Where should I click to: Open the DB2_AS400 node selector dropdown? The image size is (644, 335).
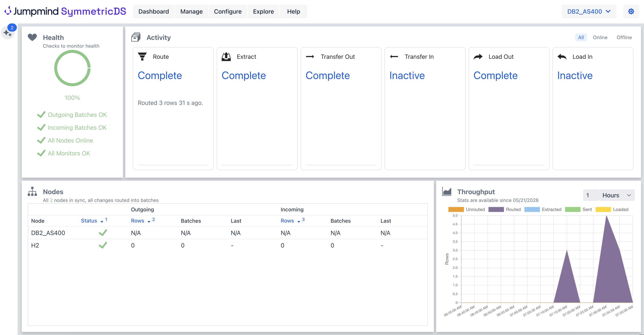pyautogui.click(x=589, y=12)
